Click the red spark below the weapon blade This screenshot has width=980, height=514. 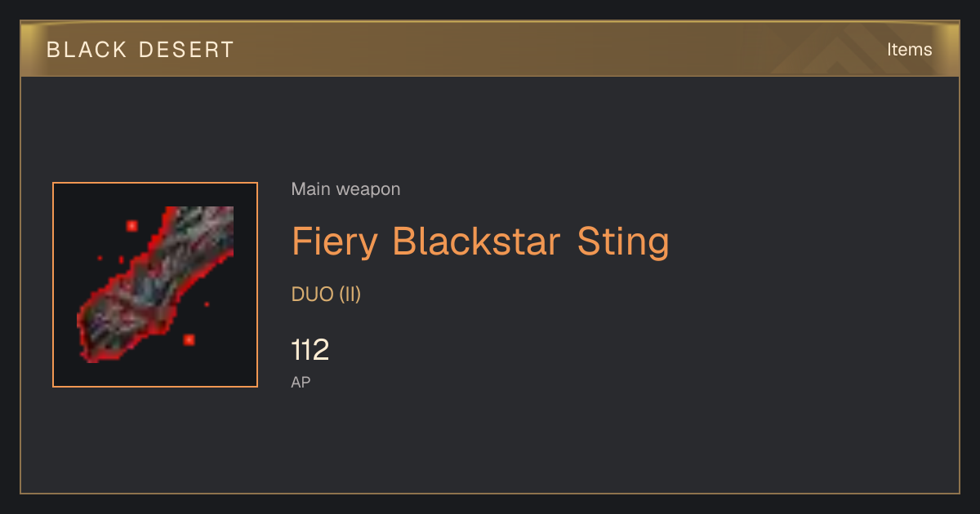189,339
